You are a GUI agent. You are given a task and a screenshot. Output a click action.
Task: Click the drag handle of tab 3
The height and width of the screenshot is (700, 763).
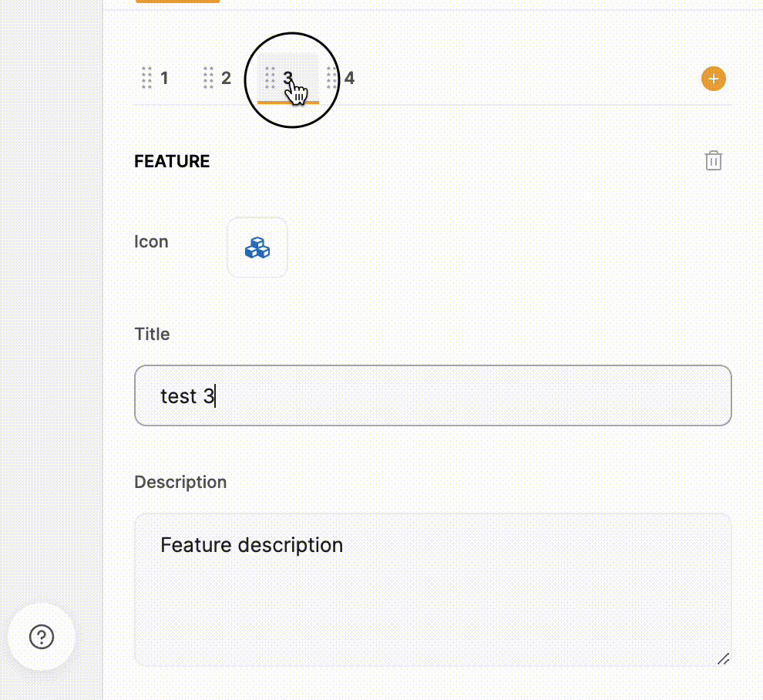tap(270, 78)
